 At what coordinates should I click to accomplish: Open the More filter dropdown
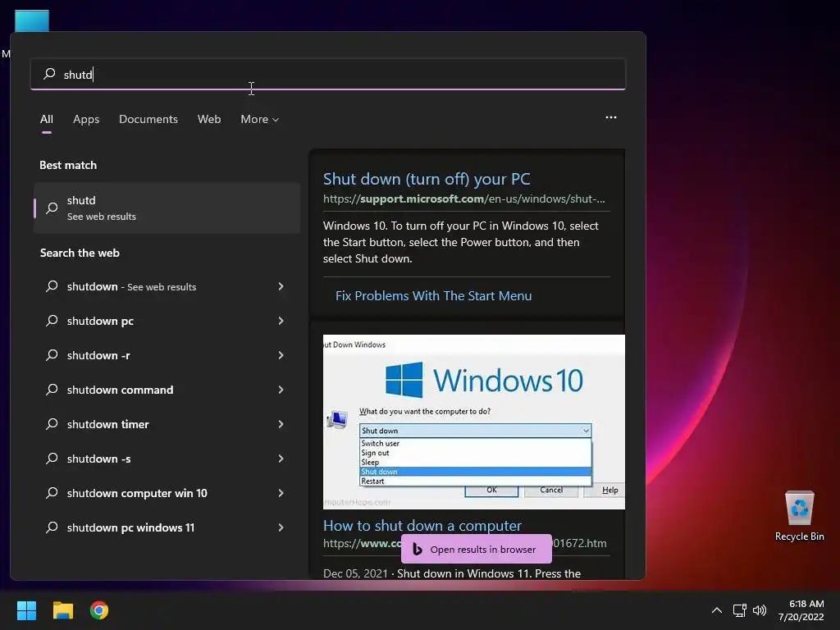[260, 120]
